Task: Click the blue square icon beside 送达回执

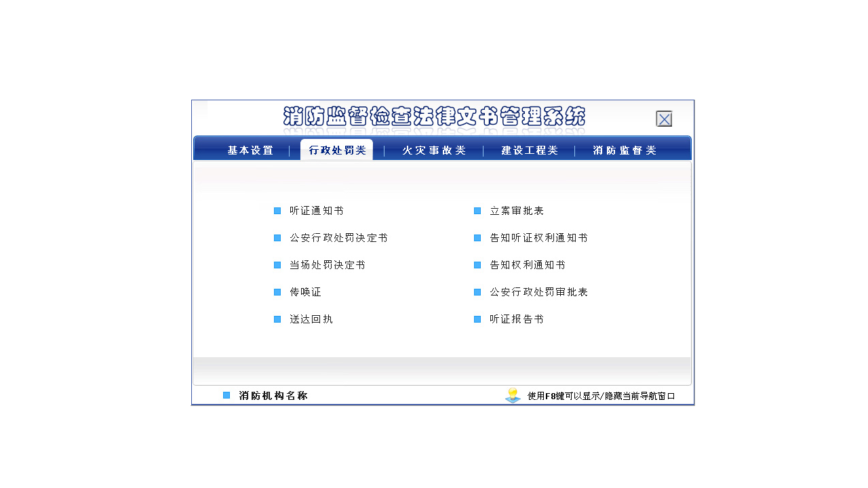Action: [x=277, y=319]
